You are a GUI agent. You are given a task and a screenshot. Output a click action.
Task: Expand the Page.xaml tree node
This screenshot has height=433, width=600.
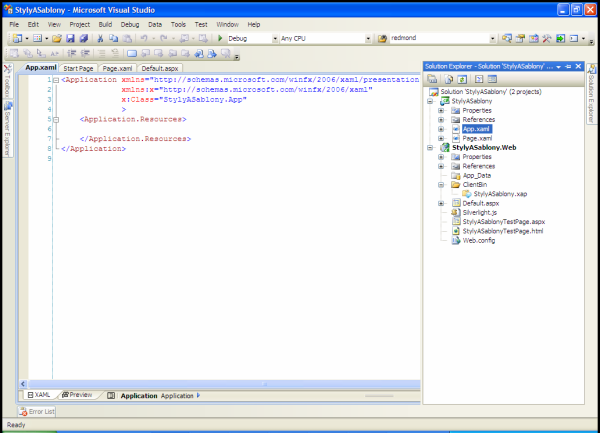click(441, 138)
